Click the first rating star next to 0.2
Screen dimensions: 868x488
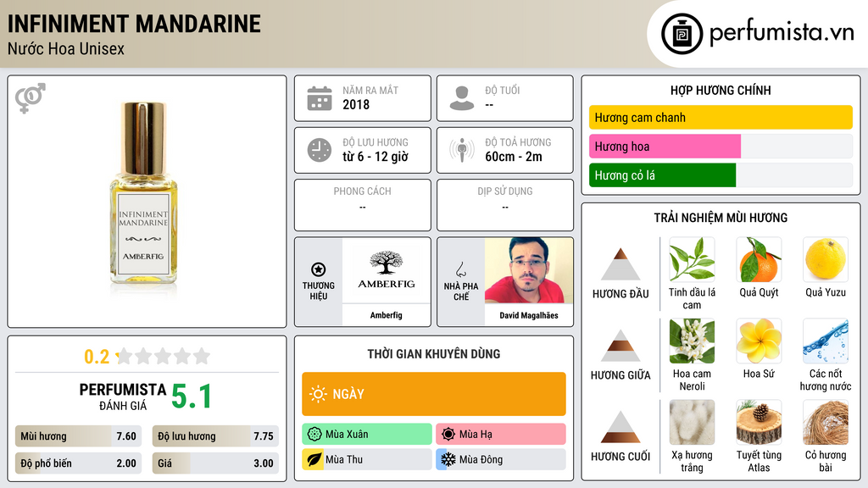coord(124,356)
